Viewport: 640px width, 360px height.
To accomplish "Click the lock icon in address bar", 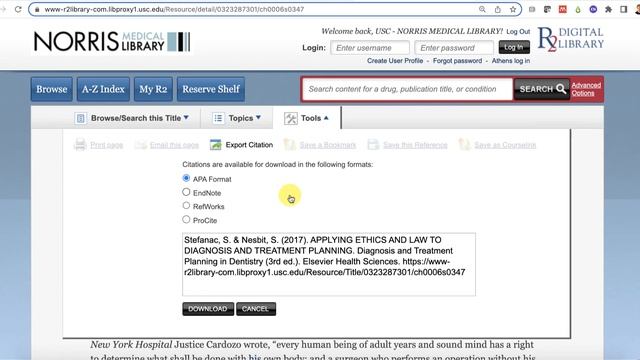I will (x=37, y=9).
